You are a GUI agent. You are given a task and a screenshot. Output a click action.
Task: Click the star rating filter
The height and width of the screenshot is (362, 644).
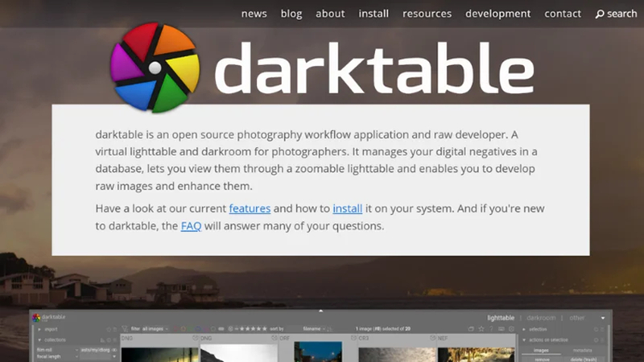tap(254, 329)
